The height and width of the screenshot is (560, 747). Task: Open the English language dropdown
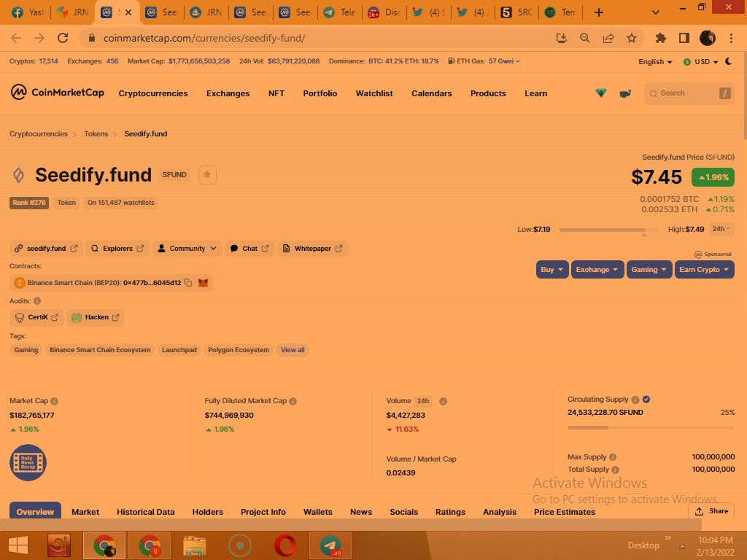click(x=655, y=62)
